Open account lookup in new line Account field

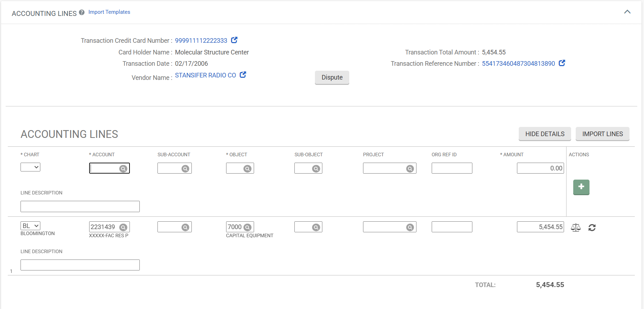(x=123, y=169)
